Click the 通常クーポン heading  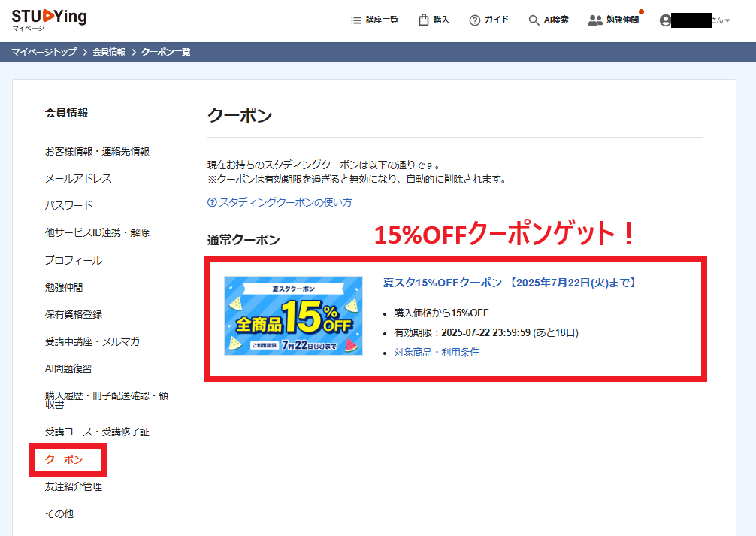pyautogui.click(x=243, y=240)
